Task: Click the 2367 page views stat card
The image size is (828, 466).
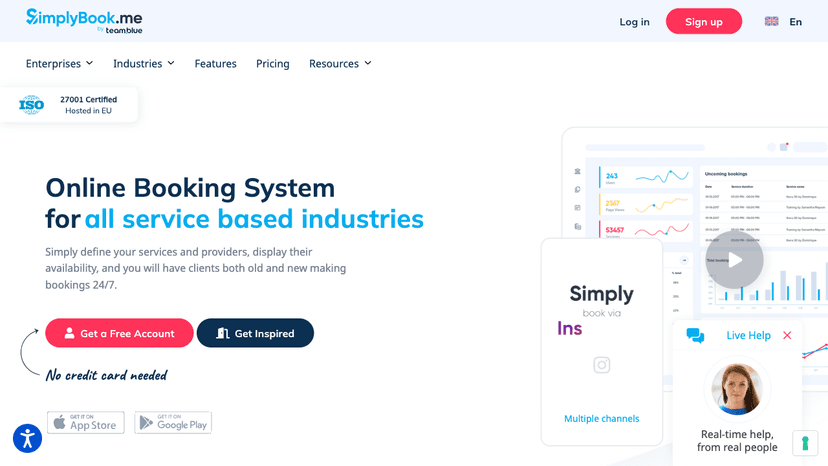Action: click(645, 204)
